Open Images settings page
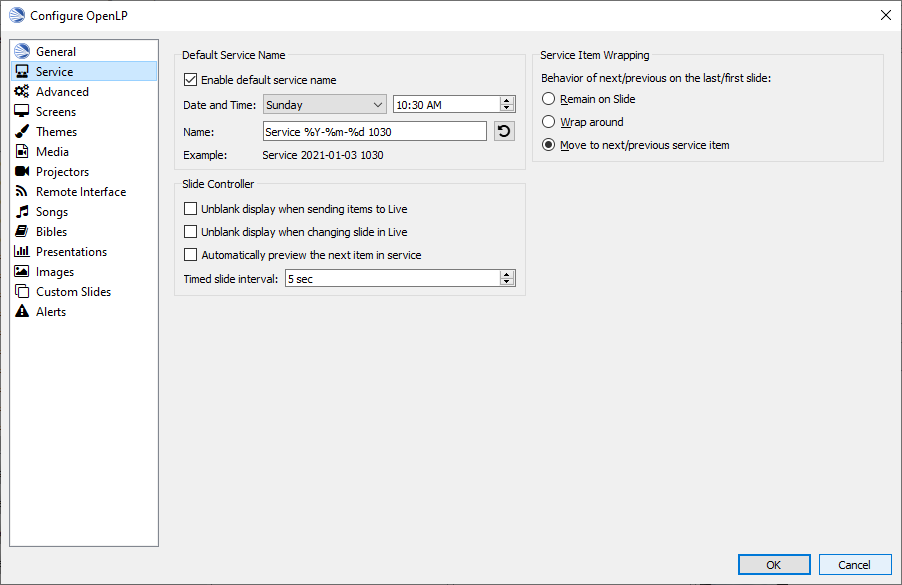Image resolution: width=902 pixels, height=585 pixels. tap(84, 272)
